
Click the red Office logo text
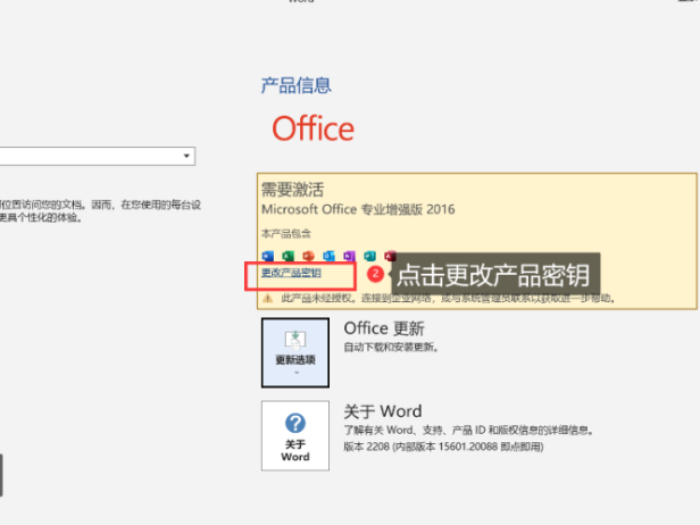[x=313, y=129]
